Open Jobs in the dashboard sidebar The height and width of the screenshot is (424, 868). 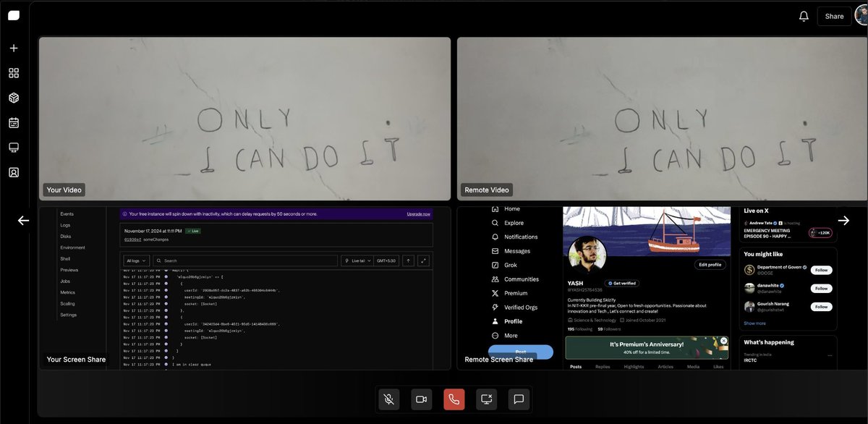click(65, 281)
